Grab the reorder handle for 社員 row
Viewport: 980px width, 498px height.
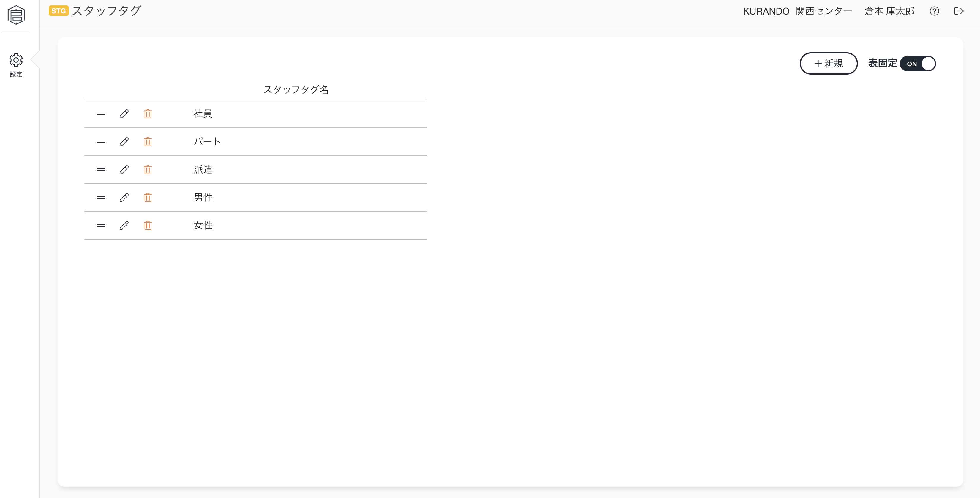click(x=101, y=114)
